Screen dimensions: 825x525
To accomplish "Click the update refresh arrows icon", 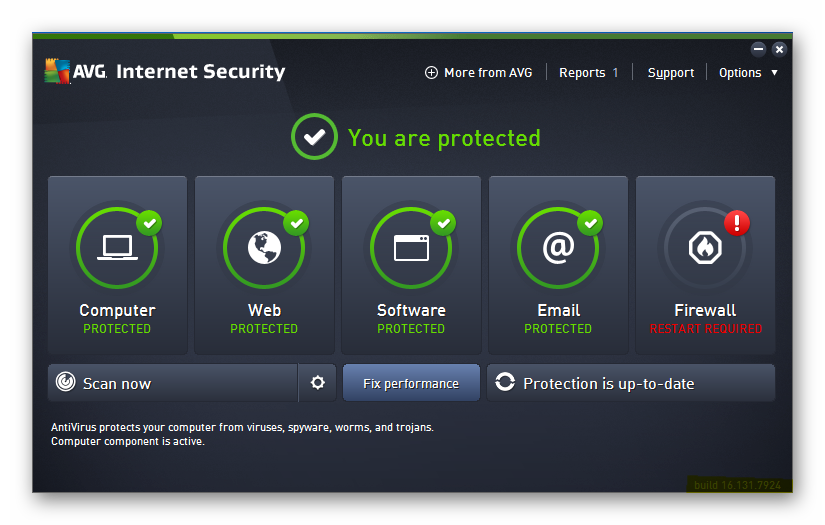I will (505, 382).
